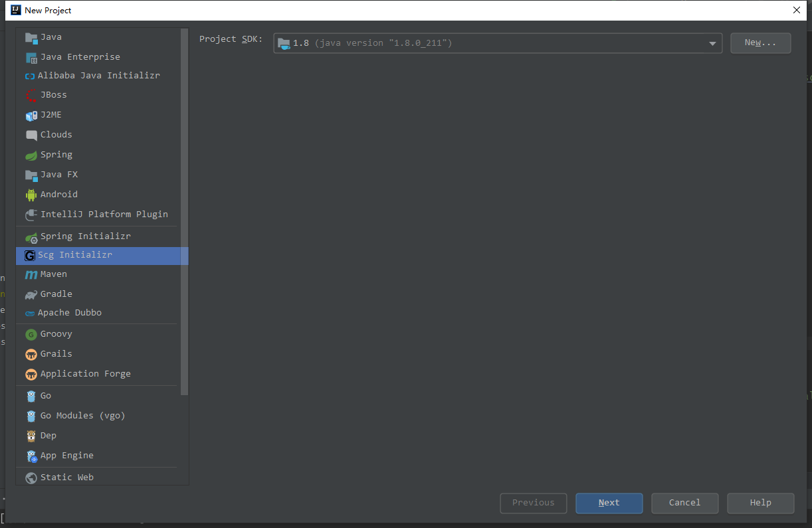Open the Help button

point(760,503)
